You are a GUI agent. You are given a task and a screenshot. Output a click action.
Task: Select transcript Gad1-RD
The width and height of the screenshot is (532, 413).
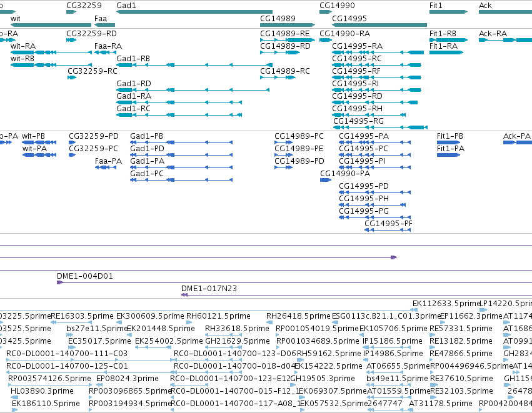[x=193, y=90]
